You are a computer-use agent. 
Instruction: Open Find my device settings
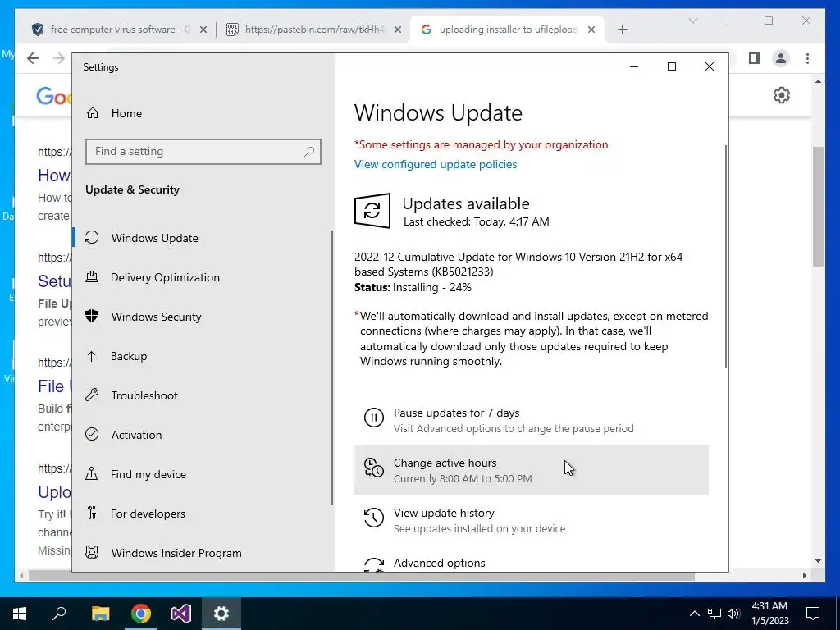(x=148, y=474)
